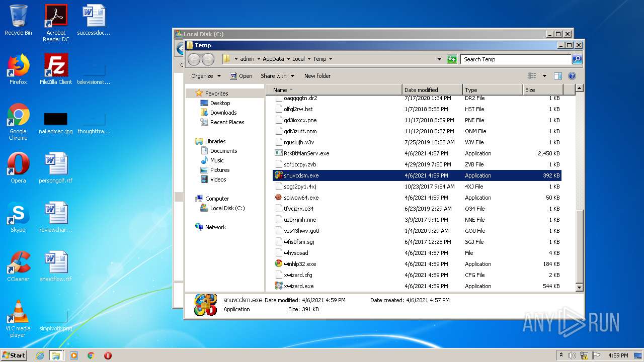Launch Acrobat Reader DC from desktop
This screenshot has width=644, height=362.
(x=56, y=23)
